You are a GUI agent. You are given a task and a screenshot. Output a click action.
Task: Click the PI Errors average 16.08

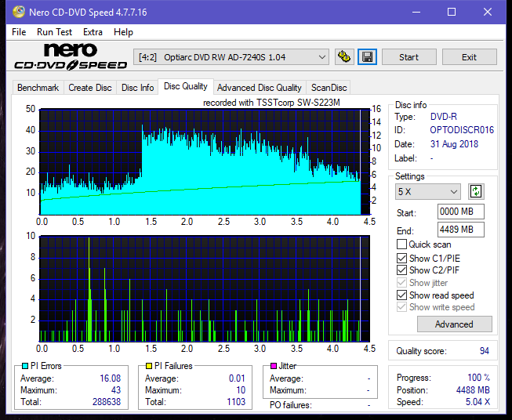click(110, 378)
